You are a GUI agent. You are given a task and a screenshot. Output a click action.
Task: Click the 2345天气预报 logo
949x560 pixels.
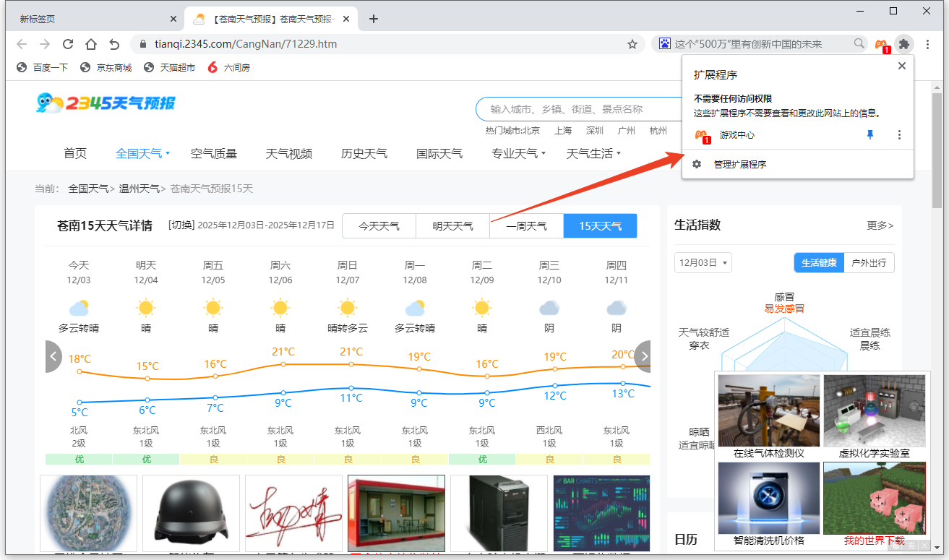(106, 103)
